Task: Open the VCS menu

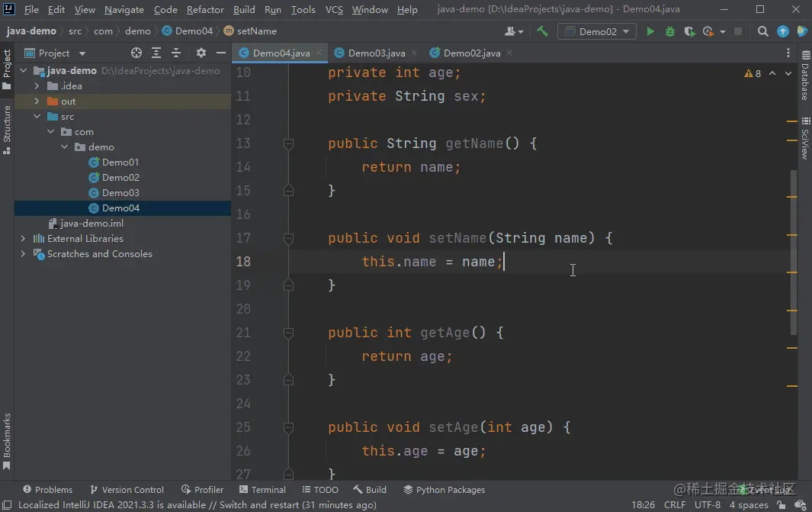Action: 334,9
